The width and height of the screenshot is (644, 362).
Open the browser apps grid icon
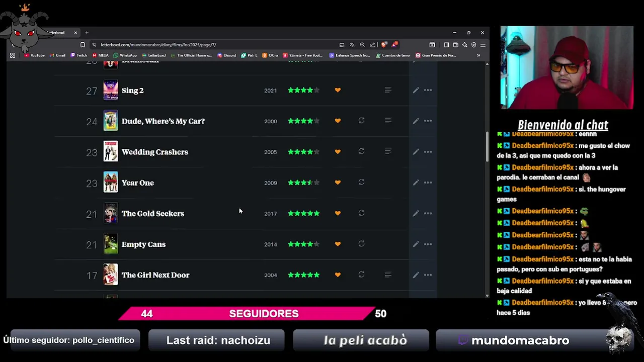tap(13, 55)
